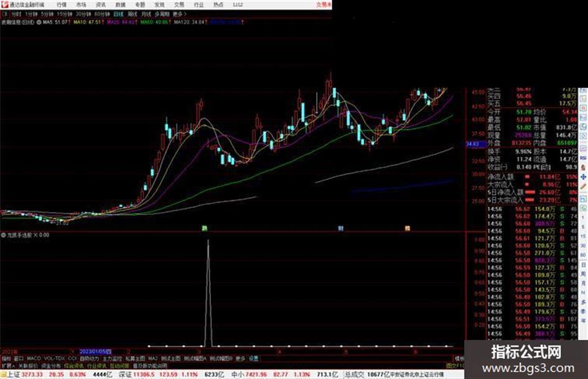Open the 数据 menu
This screenshot has width=588, height=379.
coord(120,4)
